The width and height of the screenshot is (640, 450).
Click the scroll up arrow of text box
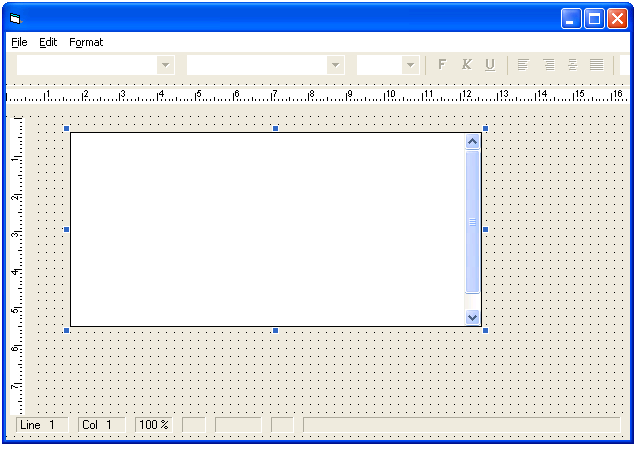(x=472, y=142)
